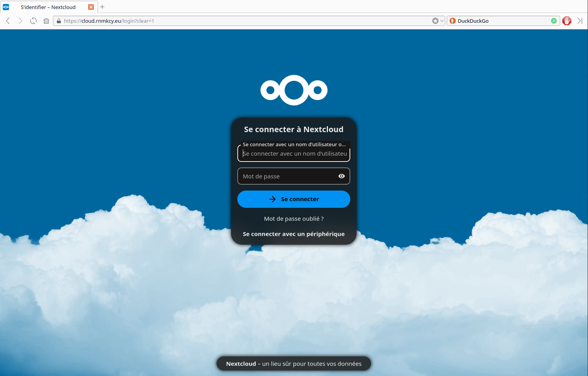The height and width of the screenshot is (376, 588).
Task: Select the "S'identifier – Nextcloud" tab
Action: click(x=48, y=7)
